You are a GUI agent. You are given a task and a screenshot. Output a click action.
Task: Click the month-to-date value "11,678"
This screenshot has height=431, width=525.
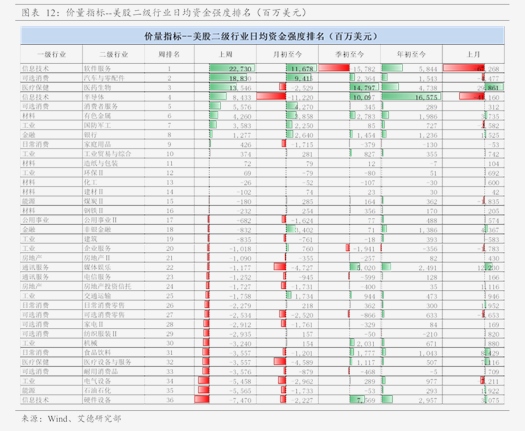click(302, 69)
